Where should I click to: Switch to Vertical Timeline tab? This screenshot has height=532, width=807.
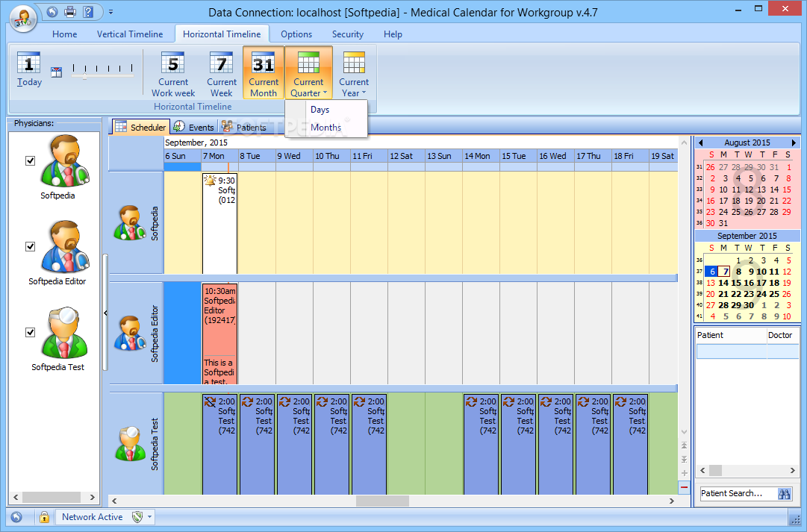pos(130,34)
